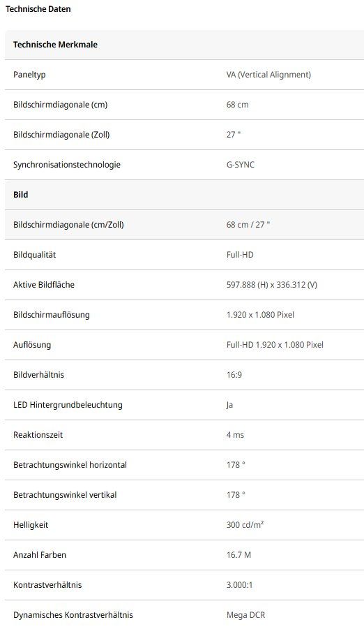Click the 68 cm diagonal value
Viewport: 364px width, 629px height.
tap(237, 105)
